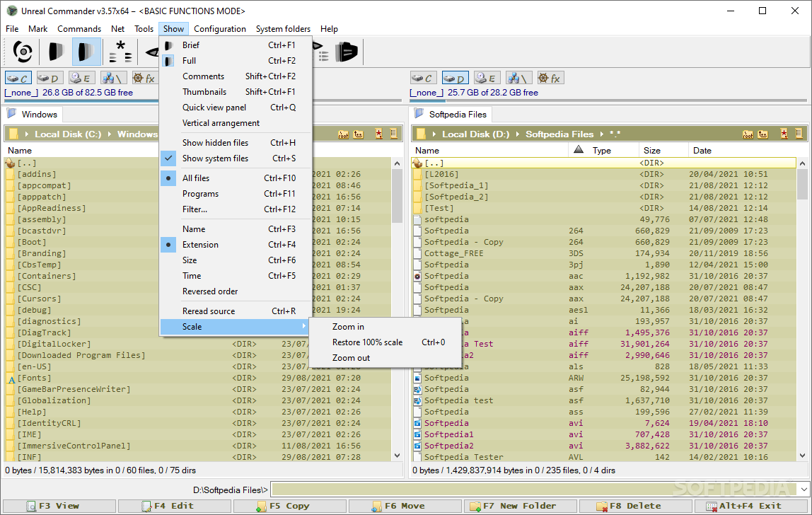Click the rightmost stacked-panels toolbar icon
Screen dimensions: 812x515
pos(347,52)
